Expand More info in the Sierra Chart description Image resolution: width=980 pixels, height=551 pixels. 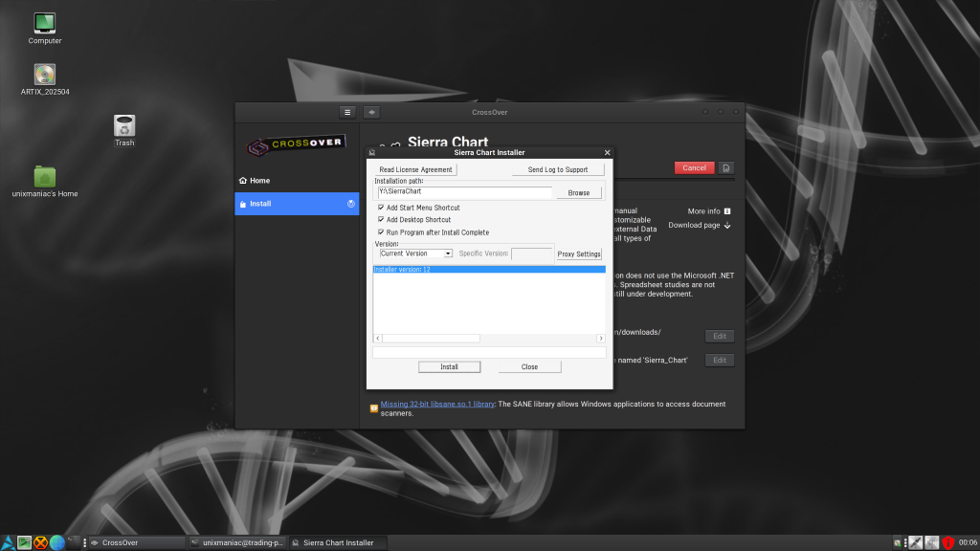(706, 210)
